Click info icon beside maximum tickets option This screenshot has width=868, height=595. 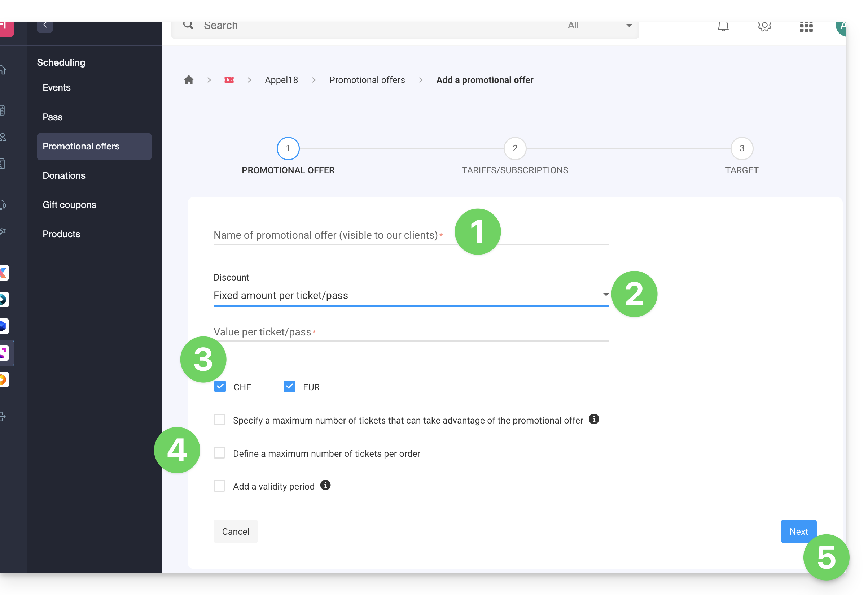click(593, 419)
